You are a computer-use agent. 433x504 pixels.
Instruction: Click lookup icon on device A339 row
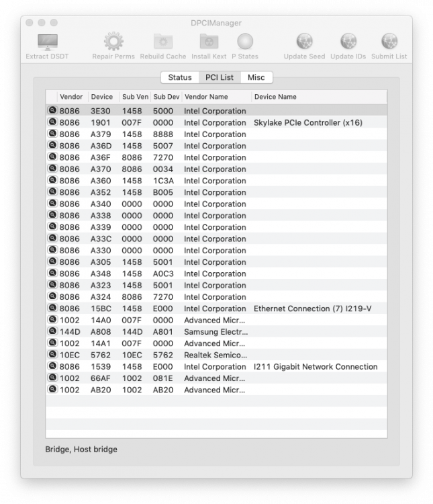coord(52,226)
